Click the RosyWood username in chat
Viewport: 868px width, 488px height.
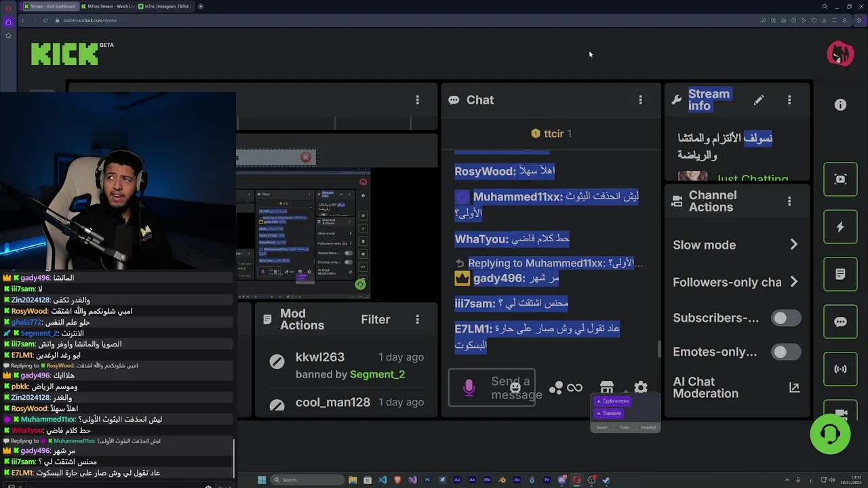coord(485,171)
